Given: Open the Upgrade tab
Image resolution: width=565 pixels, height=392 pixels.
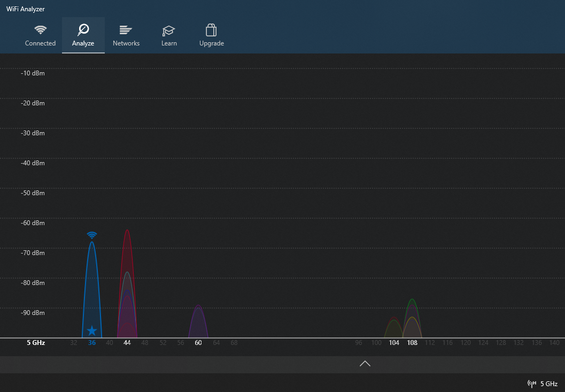Looking at the screenshot, I should pyautogui.click(x=212, y=35).
